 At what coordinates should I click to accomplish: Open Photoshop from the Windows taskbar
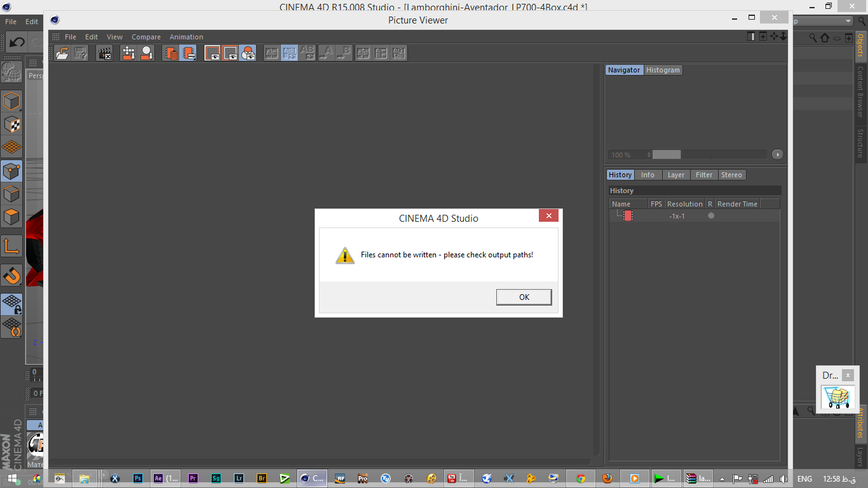click(x=138, y=478)
